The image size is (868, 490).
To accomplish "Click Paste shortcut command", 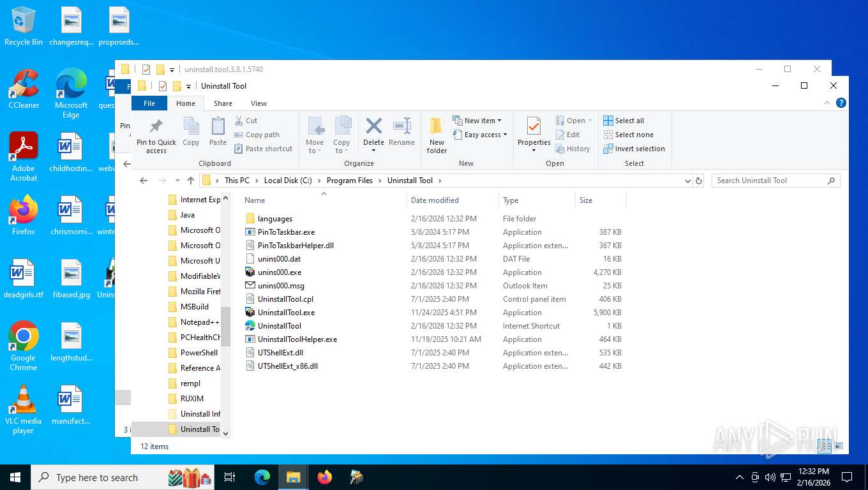I will tap(263, 149).
